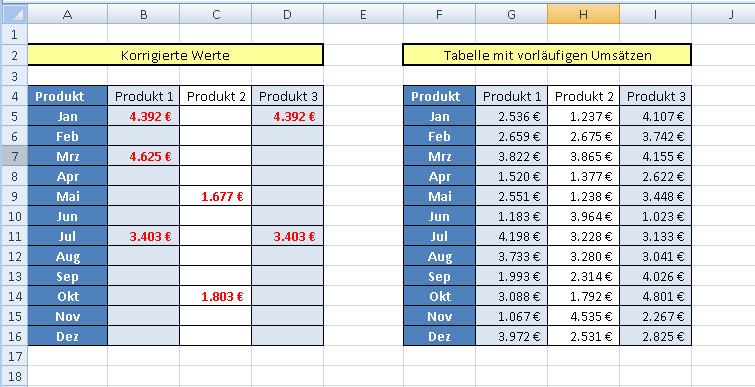Select the '3.280 €' cell

click(583, 257)
